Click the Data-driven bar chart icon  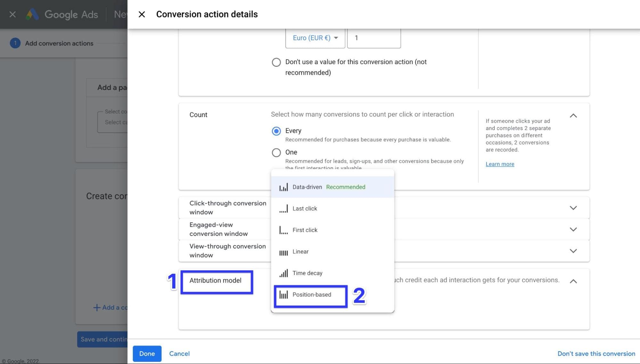pyautogui.click(x=283, y=187)
